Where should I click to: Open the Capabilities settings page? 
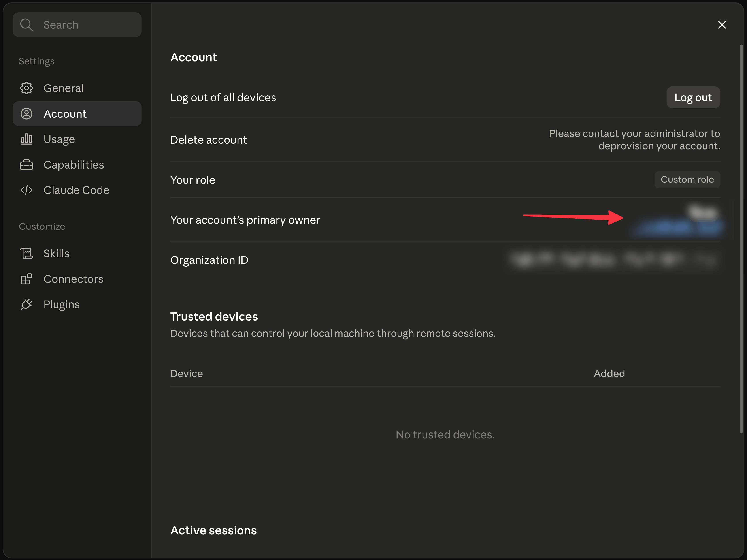tap(77, 165)
